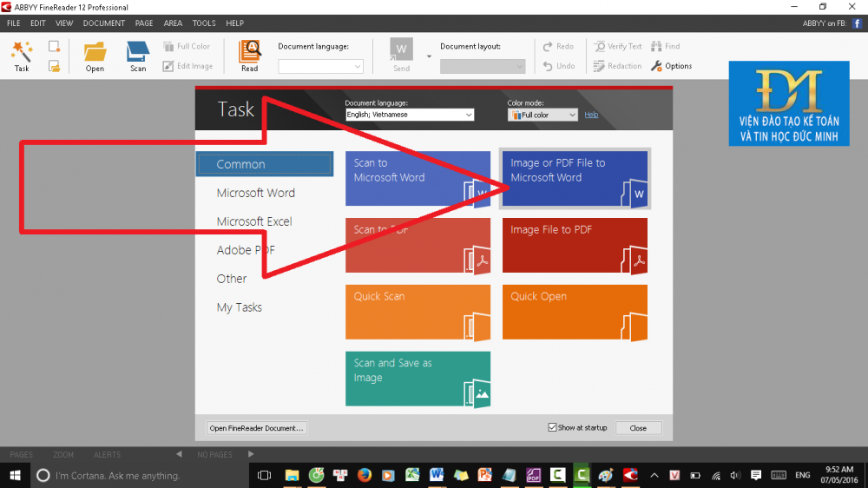Click the PAGES status bar label
The height and width of the screenshot is (488, 868).
22,455
